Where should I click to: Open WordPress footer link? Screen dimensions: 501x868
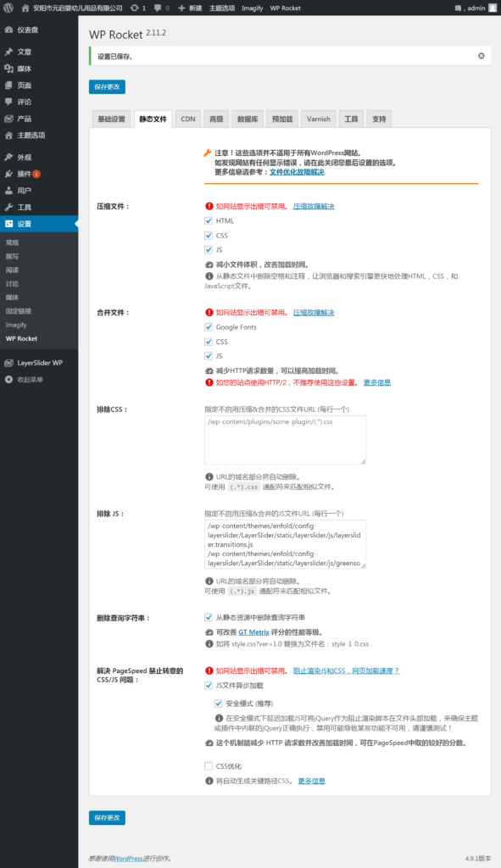(128, 859)
